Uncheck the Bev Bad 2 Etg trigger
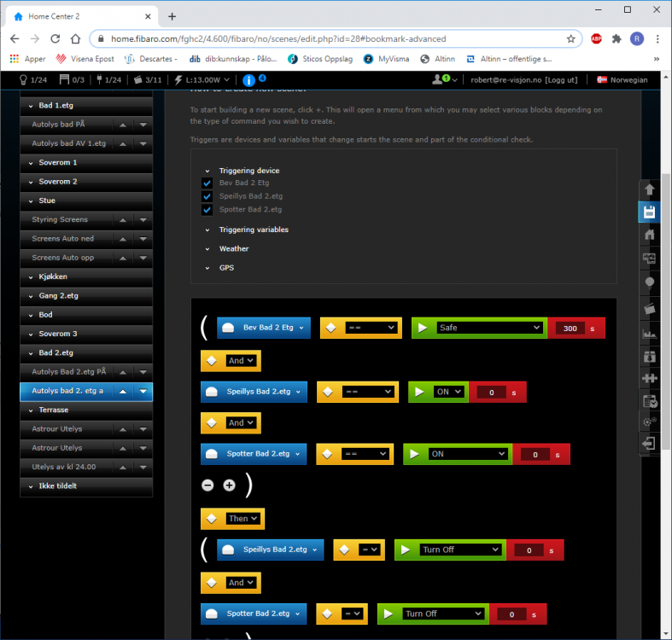Viewport: 672px width, 640px height. pyautogui.click(x=207, y=183)
